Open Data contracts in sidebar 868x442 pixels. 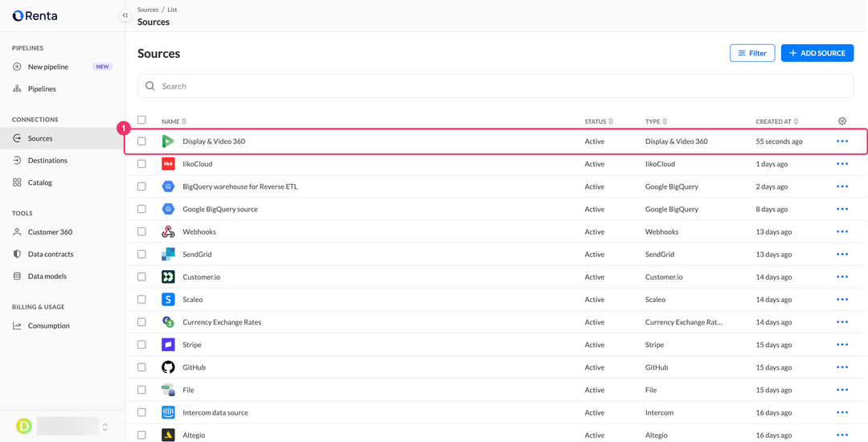pos(63,255)
